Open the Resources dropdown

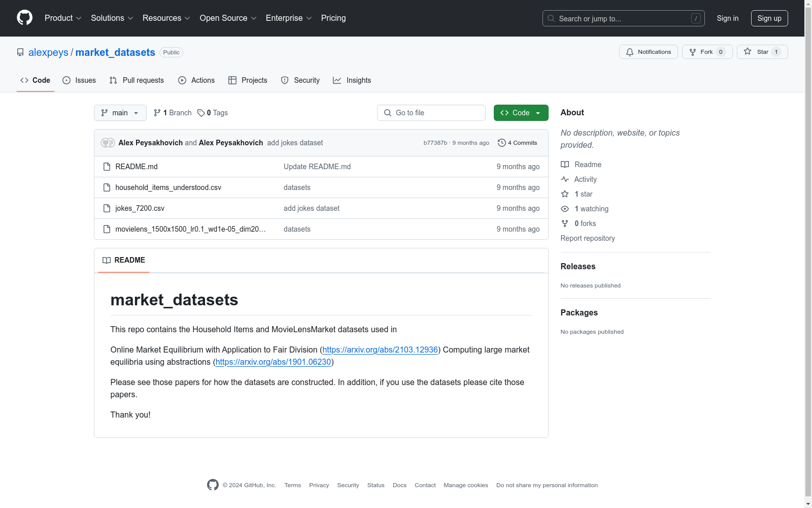click(x=166, y=18)
